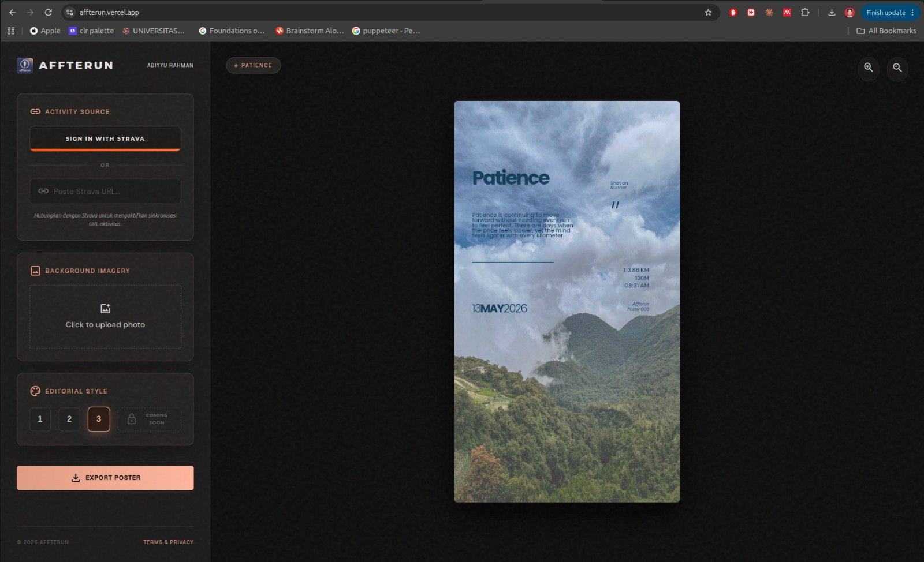
Task: Click the Export Poster button
Action: point(105,478)
